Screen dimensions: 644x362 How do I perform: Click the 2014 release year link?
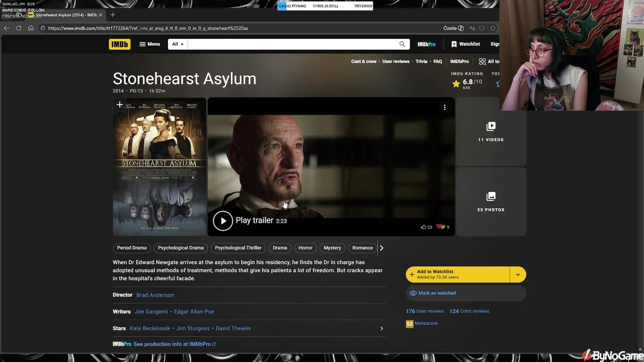coord(118,91)
